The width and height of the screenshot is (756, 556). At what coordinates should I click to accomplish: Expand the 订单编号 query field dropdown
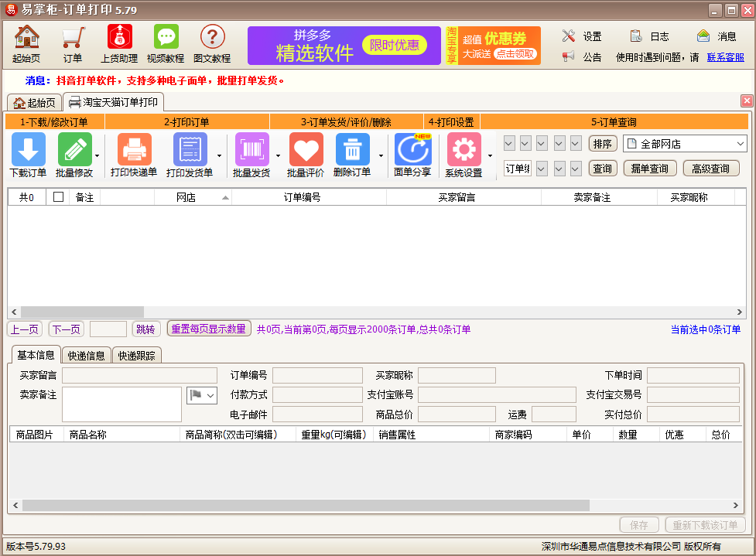point(517,169)
